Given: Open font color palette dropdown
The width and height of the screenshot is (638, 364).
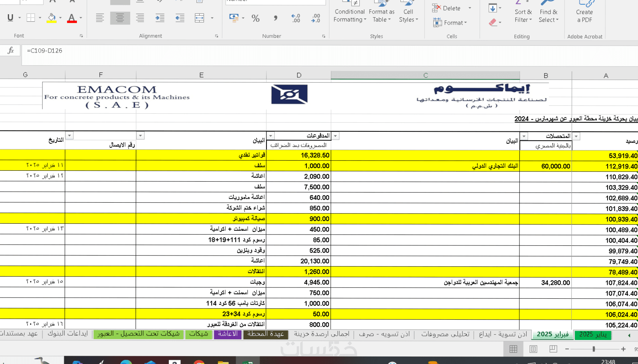Looking at the screenshot, I should tap(81, 18).
